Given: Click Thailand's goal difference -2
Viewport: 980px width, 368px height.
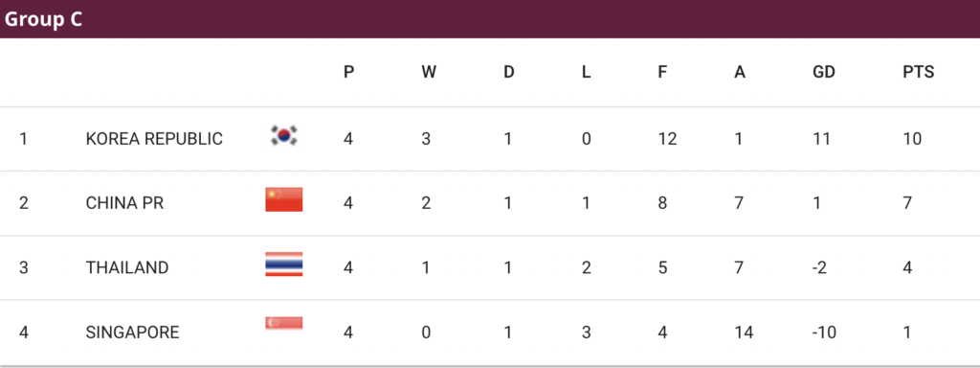Looking at the screenshot, I should 820,268.
